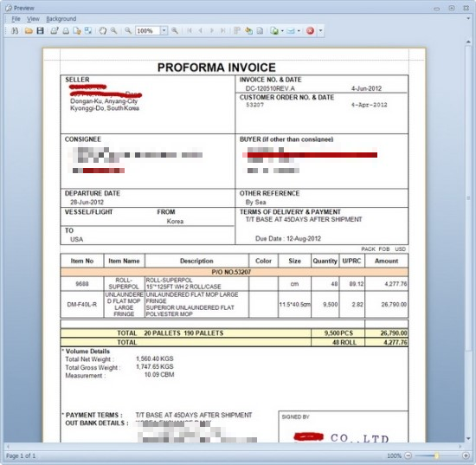Open the View menu
Image resolution: width=476 pixels, height=465 pixels.
tap(33, 19)
